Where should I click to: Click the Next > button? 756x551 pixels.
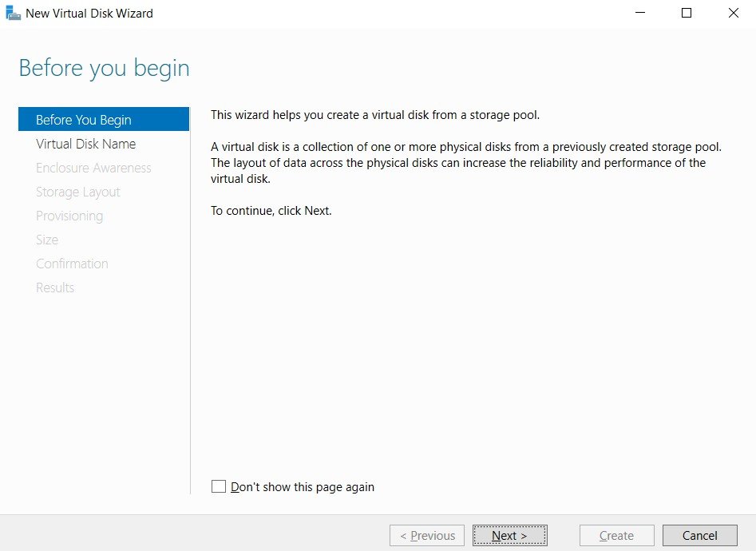coord(509,536)
